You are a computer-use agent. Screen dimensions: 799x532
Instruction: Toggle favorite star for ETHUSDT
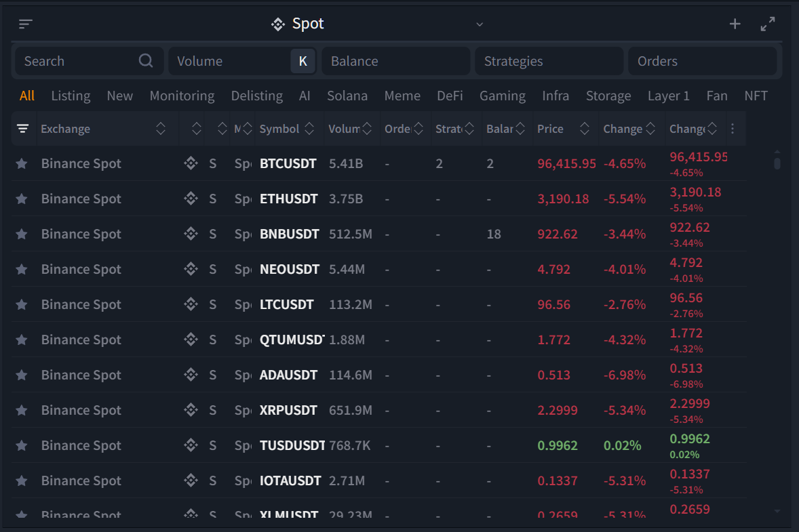click(22, 199)
